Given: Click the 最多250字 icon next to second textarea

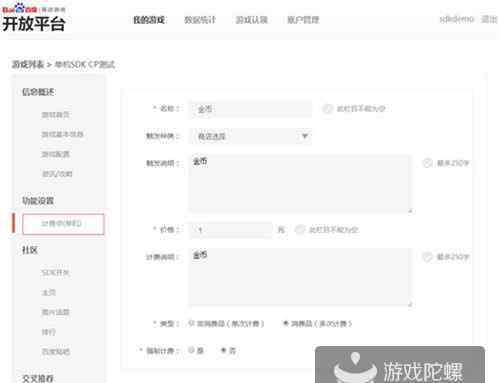Looking at the screenshot, I should [x=427, y=257].
